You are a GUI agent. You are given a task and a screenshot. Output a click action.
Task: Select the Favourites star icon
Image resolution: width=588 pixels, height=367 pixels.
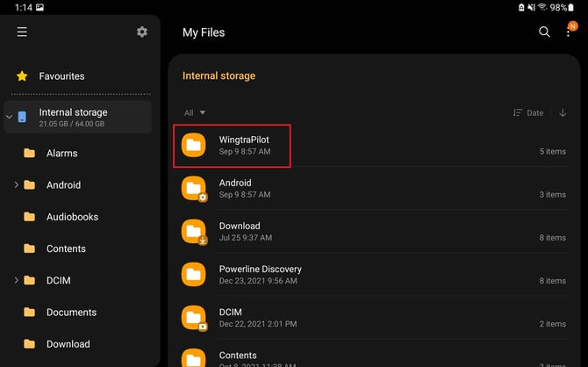pyautogui.click(x=22, y=76)
